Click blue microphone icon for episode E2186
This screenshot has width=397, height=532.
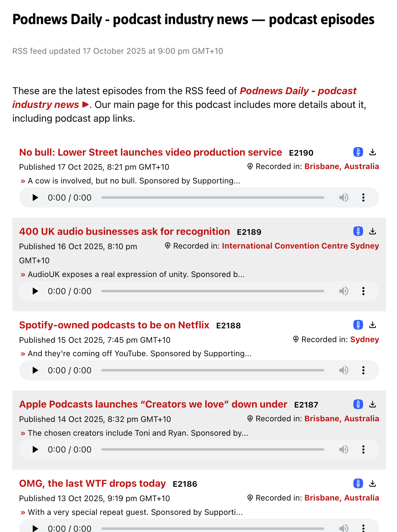[x=358, y=483]
